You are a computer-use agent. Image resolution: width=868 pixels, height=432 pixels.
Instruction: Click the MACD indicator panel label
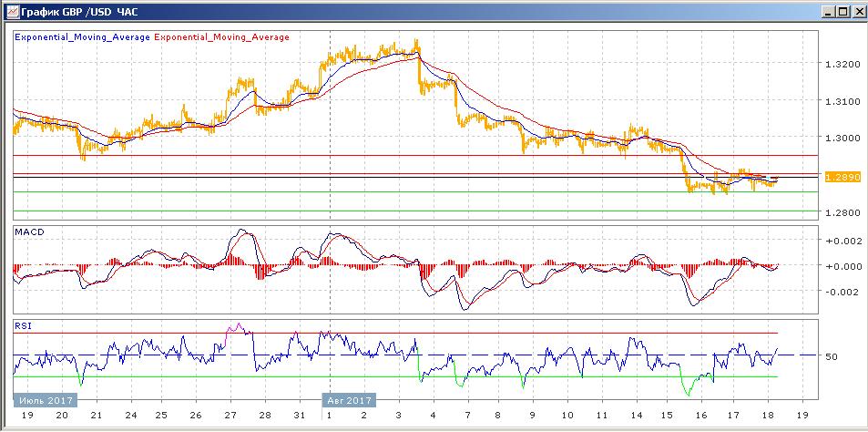(29, 232)
